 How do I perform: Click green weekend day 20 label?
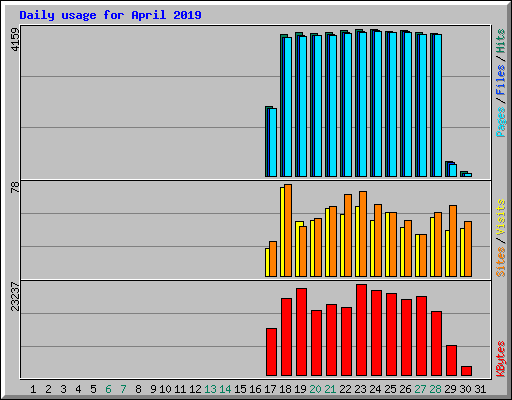pyautogui.click(x=315, y=389)
